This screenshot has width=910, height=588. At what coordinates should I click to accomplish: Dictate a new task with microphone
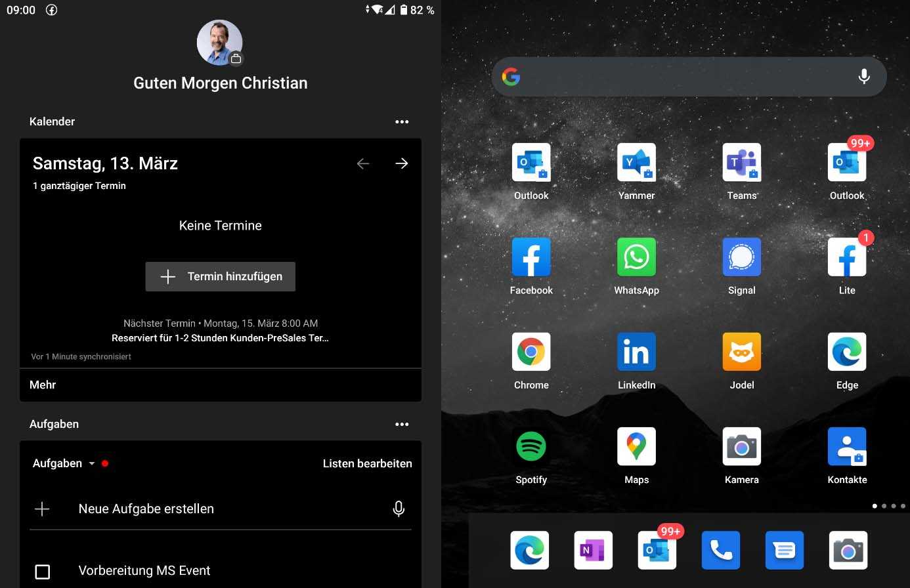pos(399,509)
